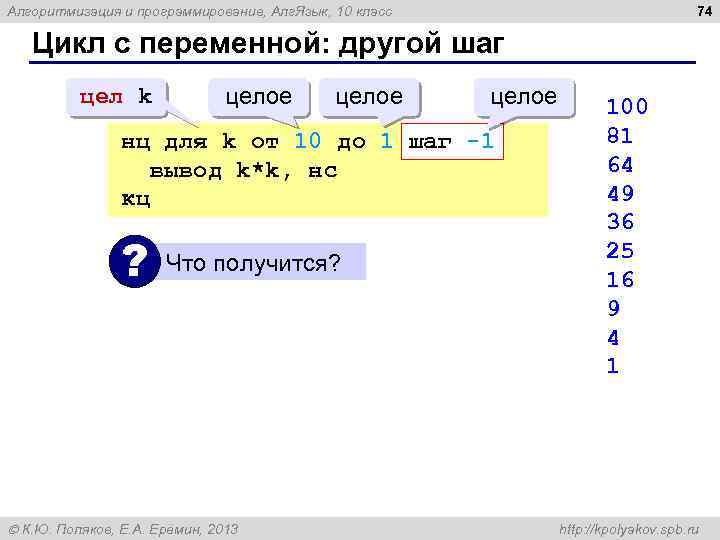The width and height of the screenshot is (720, 540).
Task: Click the loop start value '10' in code
Action: pos(307,141)
